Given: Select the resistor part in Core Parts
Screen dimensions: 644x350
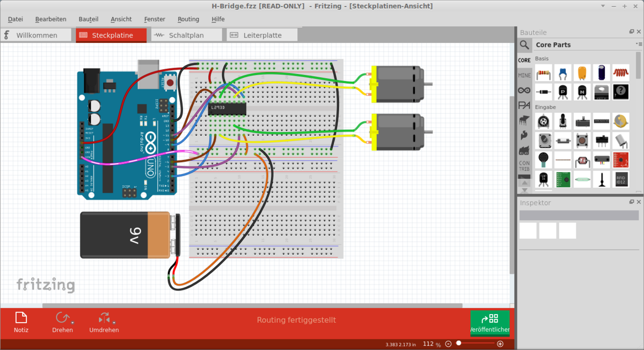Looking at the screenshot, I should point(543,72).
